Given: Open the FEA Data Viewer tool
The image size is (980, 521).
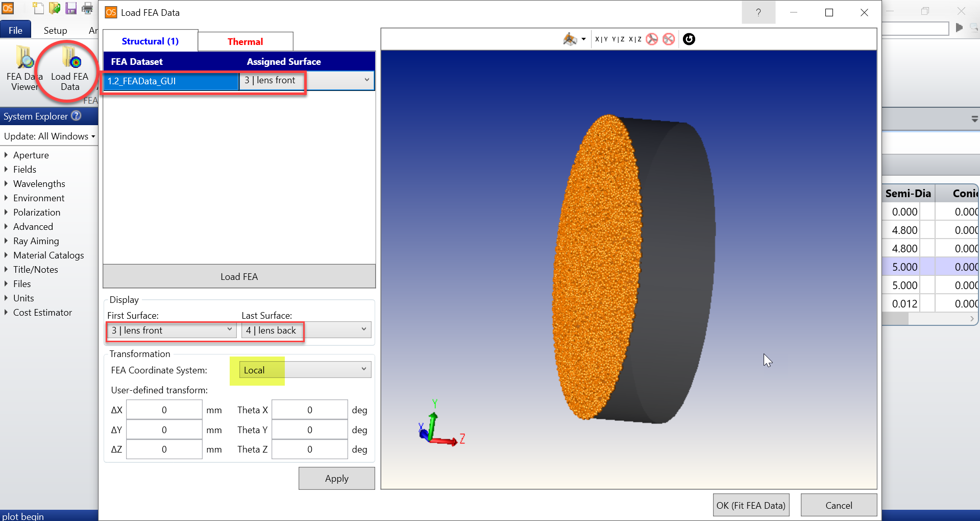Looking at the screenshot, I should (x=24, y=68).
